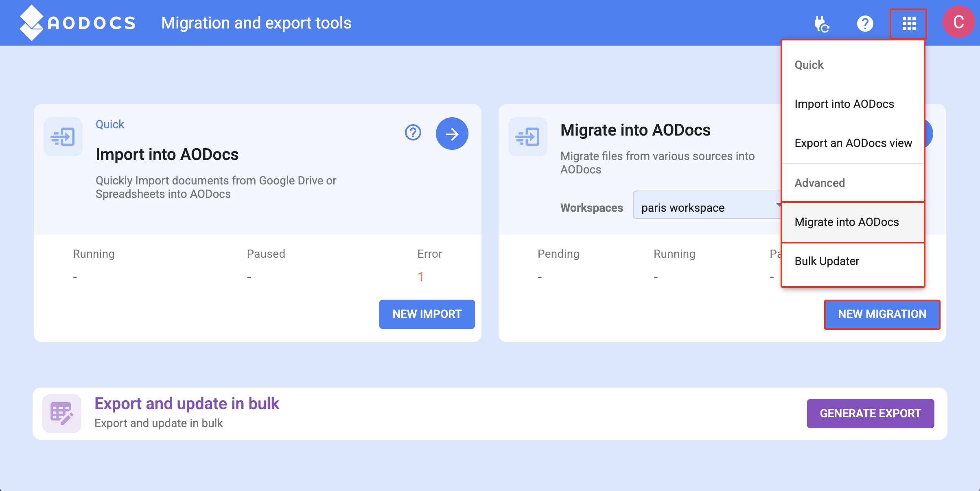Image resolution: width=980 pixels, height=491 pixels.
Task: Open the Quick import help circle icon
Action: [413, 133]
